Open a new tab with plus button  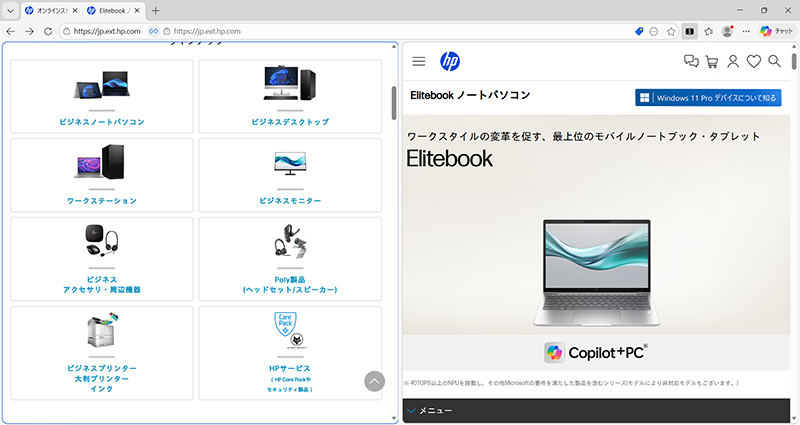[156, 10]
